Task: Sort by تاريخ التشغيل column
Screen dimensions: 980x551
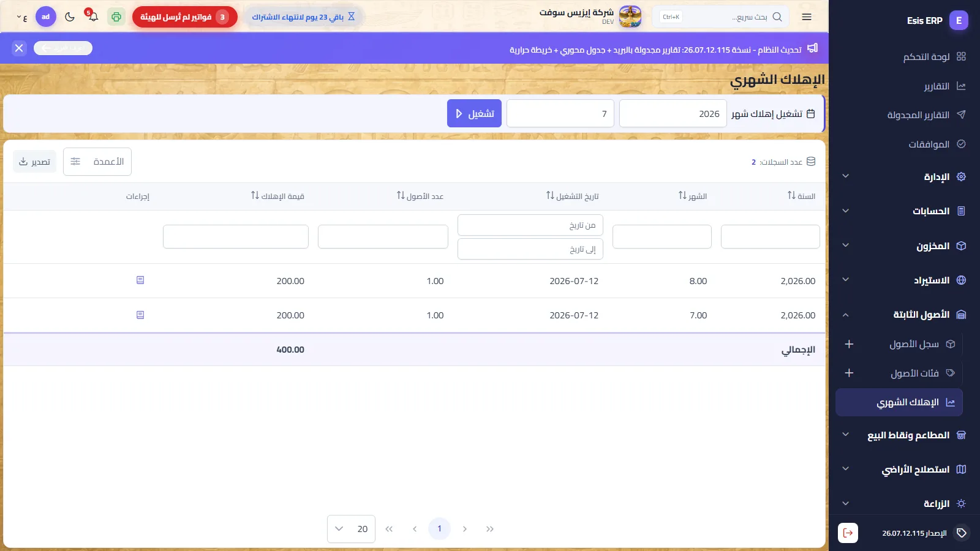Action: pos(572,196)
